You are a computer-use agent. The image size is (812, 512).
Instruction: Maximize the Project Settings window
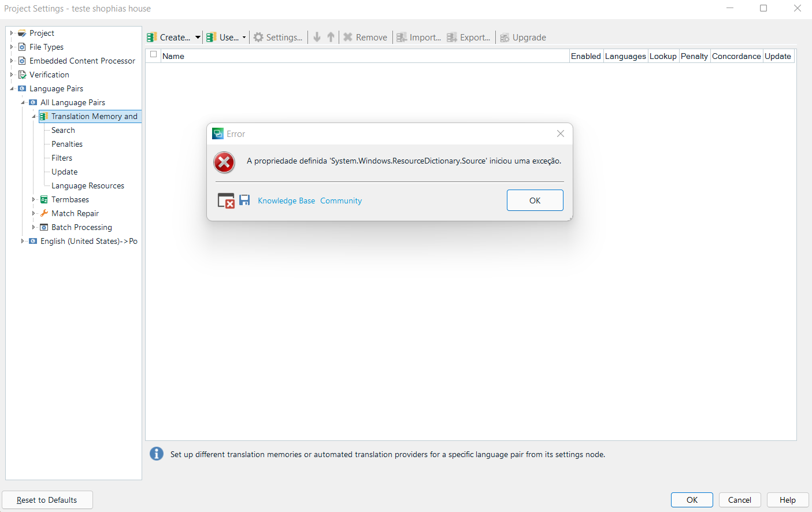[763, 8]
